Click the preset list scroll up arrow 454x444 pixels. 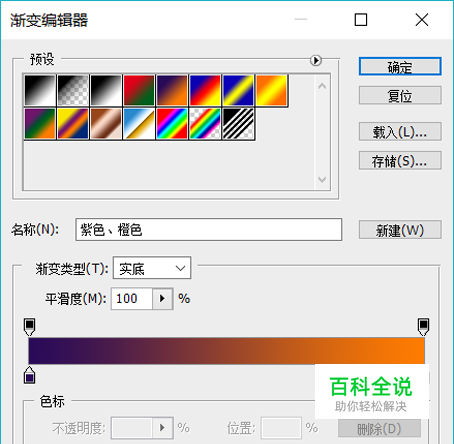pos(322,86)
